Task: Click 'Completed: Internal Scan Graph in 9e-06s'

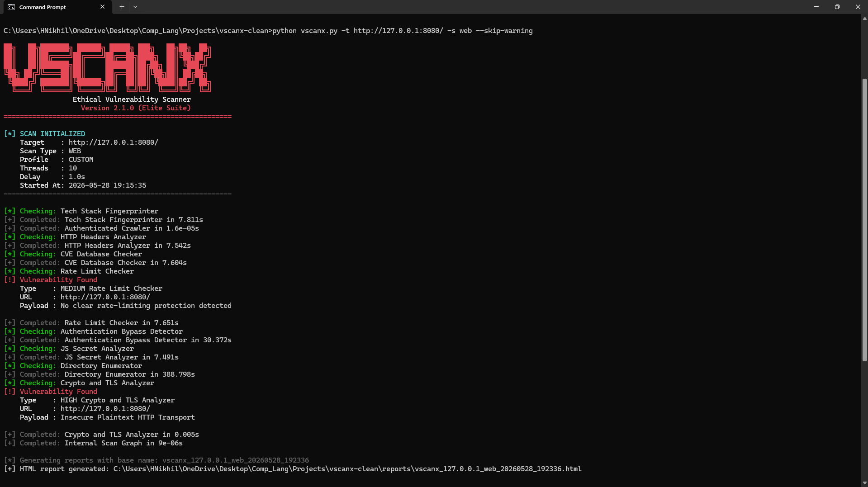Action: 93,443
